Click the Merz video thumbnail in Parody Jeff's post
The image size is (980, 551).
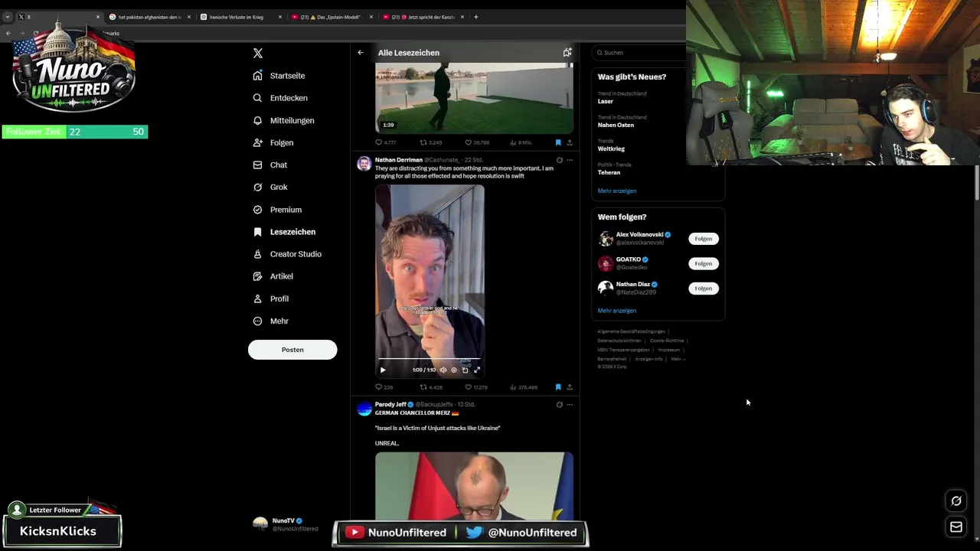click(x=474, y=486)
